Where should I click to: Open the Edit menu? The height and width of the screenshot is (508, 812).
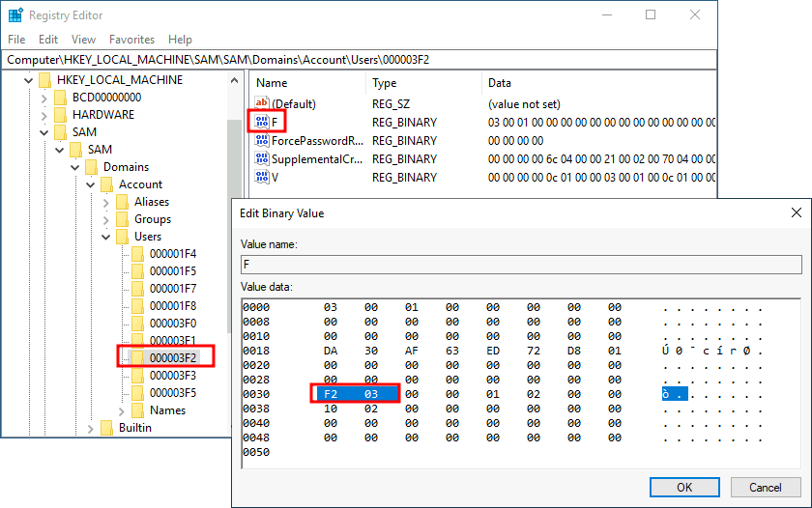[x=48, y=40]
